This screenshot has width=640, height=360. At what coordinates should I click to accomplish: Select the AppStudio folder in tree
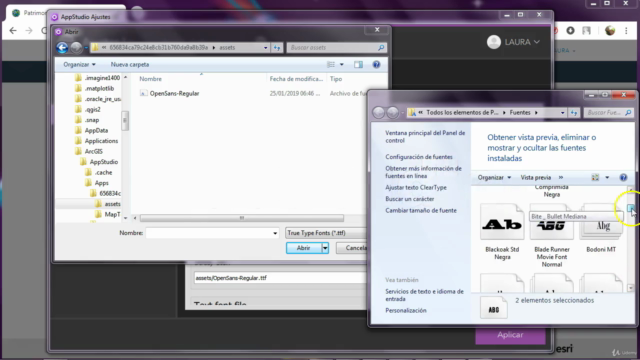(x=104, y=162)
